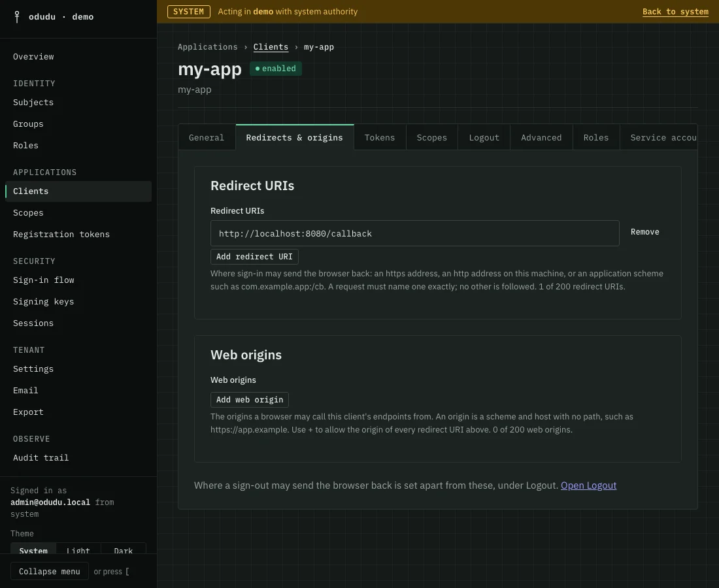Image resolution: width=719 pixels, height=588 pixels.
Task: Switch to the General tab
Action: pos(207,137)
